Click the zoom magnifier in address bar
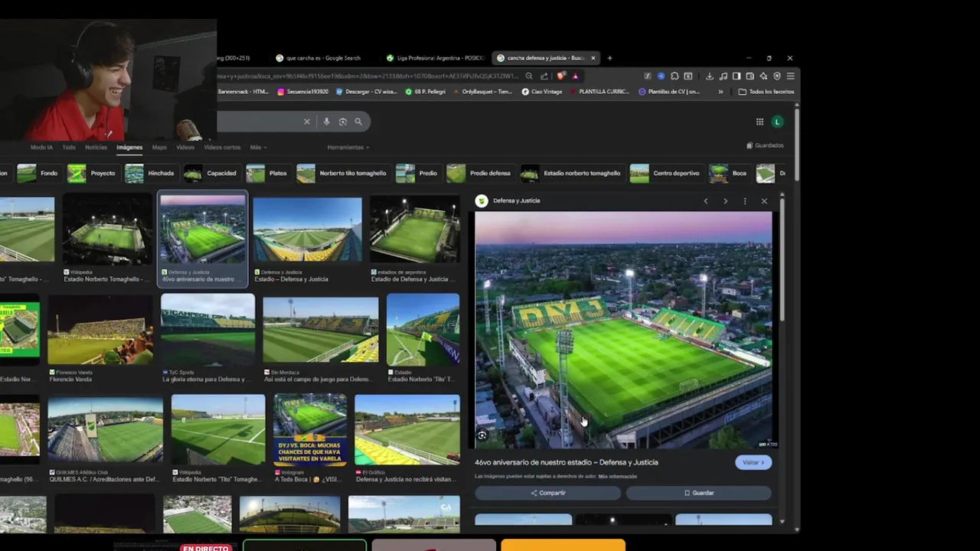This screenshot has height=551, width=980. click(x=528, y=76)
